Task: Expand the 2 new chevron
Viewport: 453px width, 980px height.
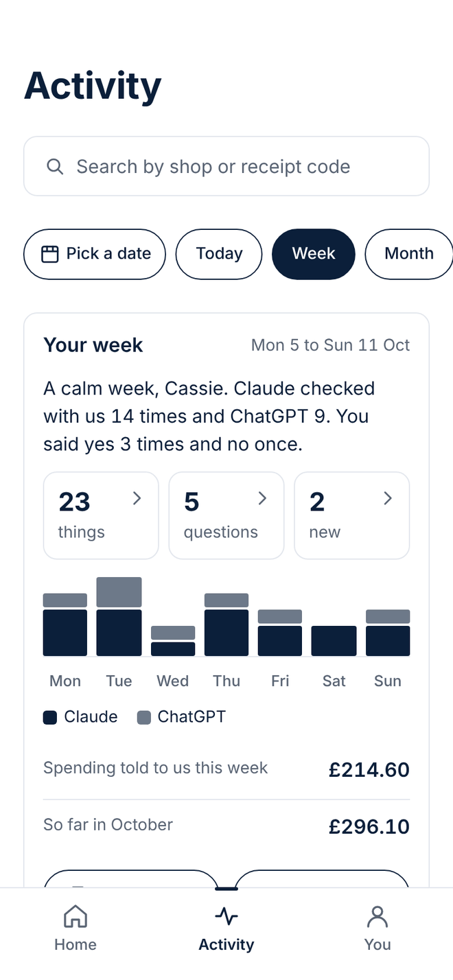Action: click(388, 498)
